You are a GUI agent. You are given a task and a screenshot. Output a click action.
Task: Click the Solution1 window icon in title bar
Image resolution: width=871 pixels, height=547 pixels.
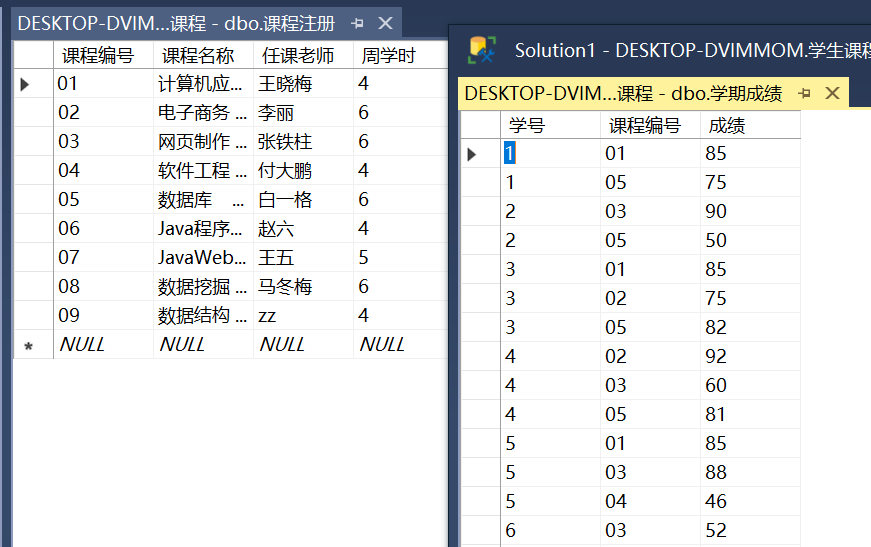pyautogui.click(x=483, y=50)
